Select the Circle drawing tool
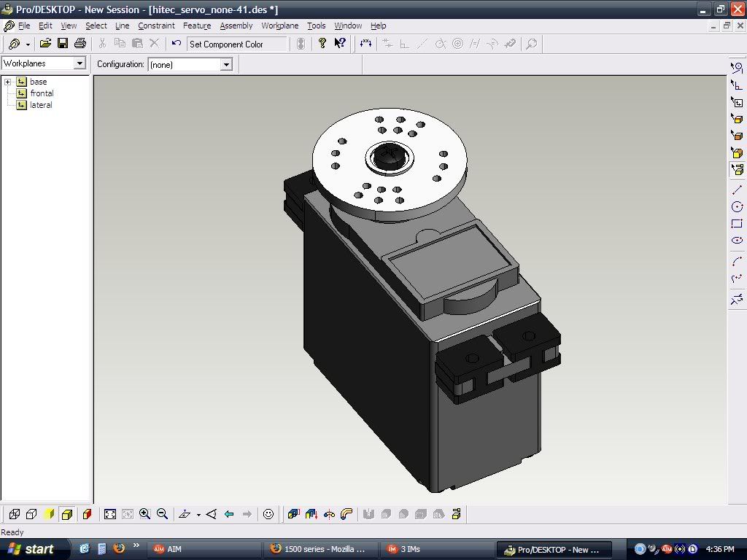747x560 pixels. tap(737, 207)
